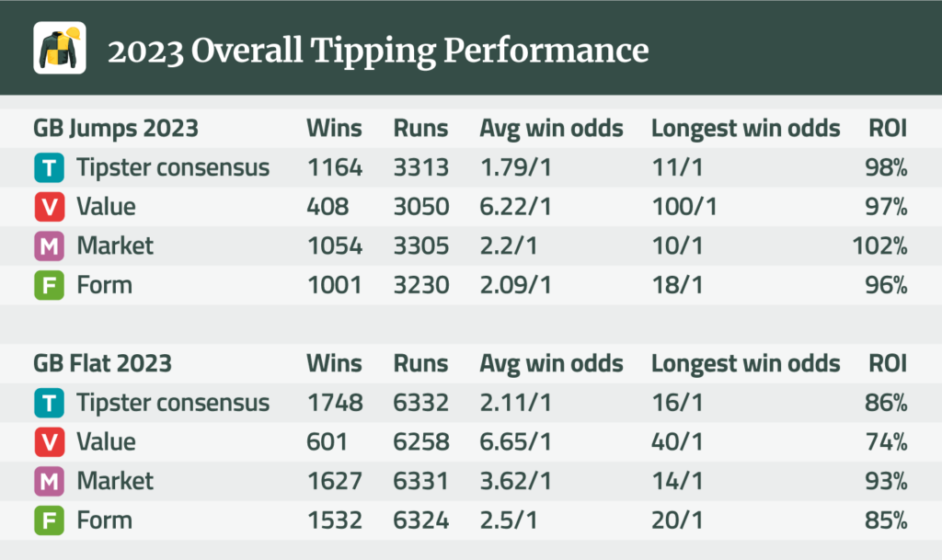Click the Avg win odds header in GB Jumps
The image size is (942, 560).
(x=551, y=128)
